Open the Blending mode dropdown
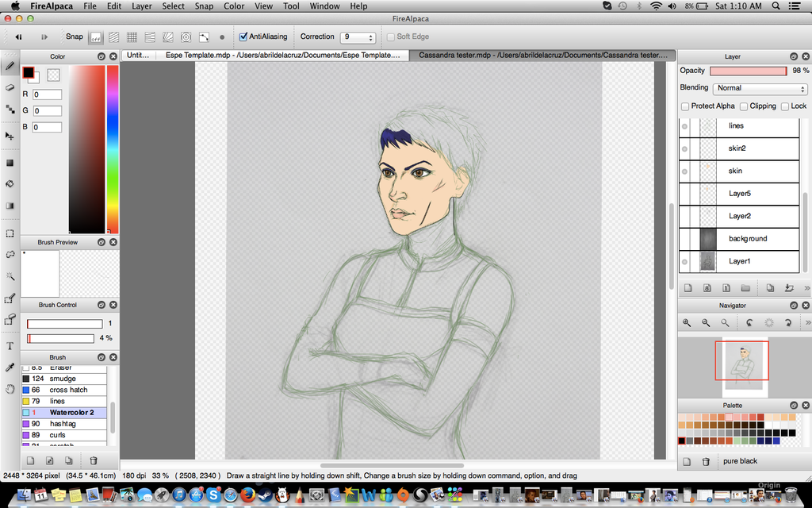Viewport: 812px width, 508px height. 760,88
